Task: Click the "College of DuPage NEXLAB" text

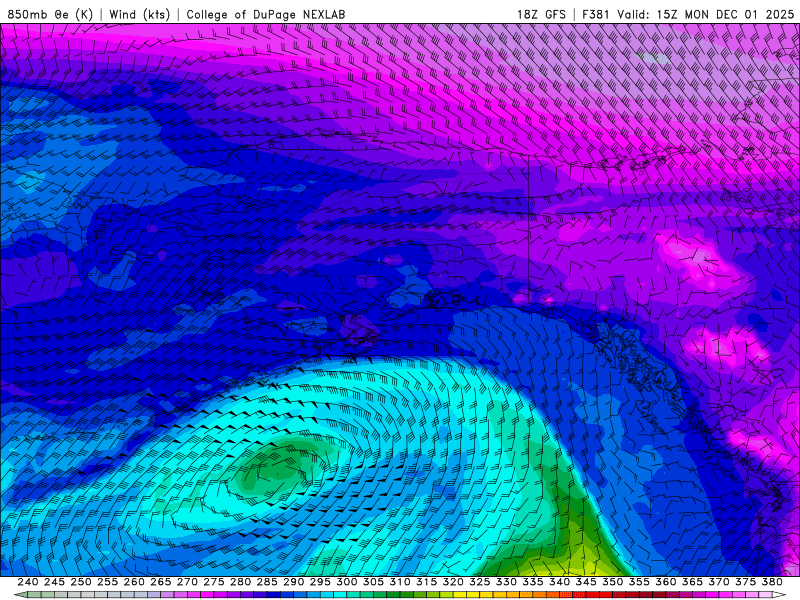Action: tap(266, 14)
